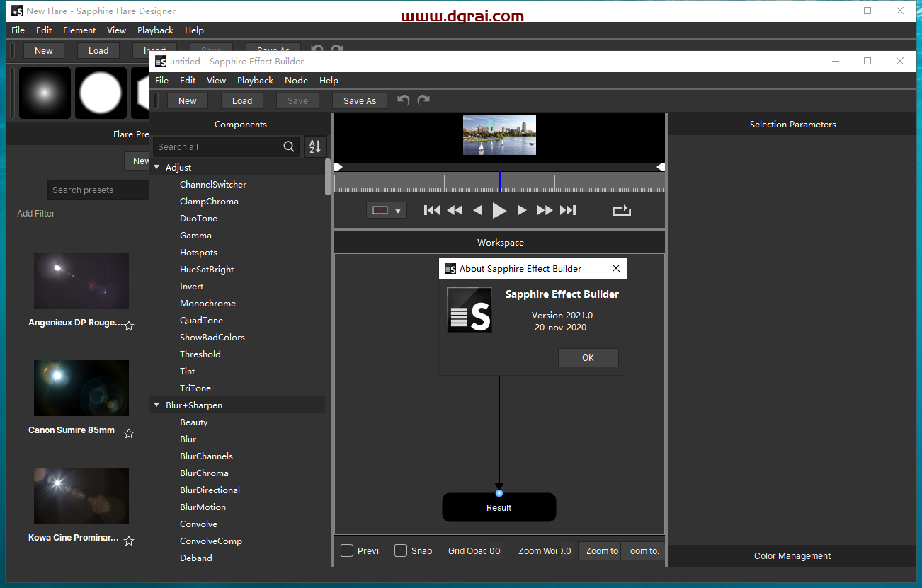This screenshot has height=588, width=922.
Task: Star the Canon Sumire 85mm preset
Action: 129,433
